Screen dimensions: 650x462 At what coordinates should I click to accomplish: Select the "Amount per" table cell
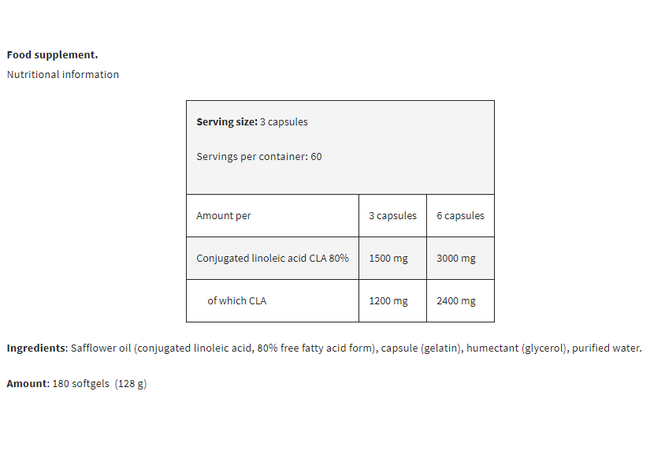pyautogui.click(x=224, y=216)
